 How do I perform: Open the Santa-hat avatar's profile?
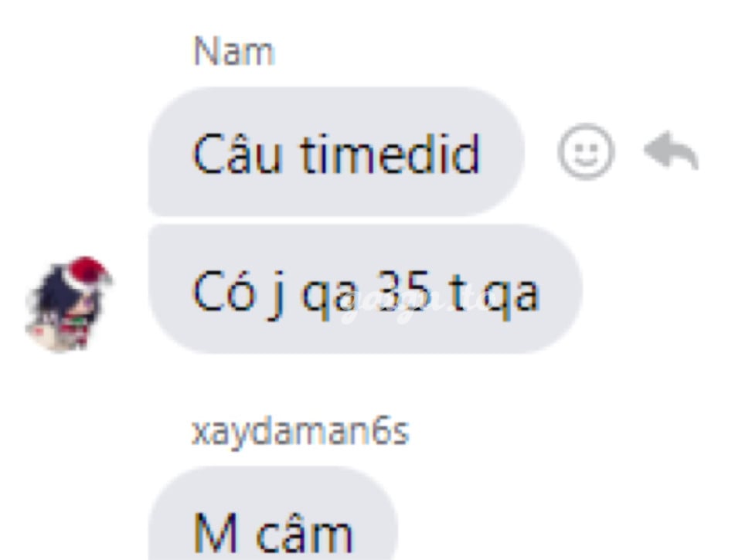pyautogui.click(x=68, y=304)
